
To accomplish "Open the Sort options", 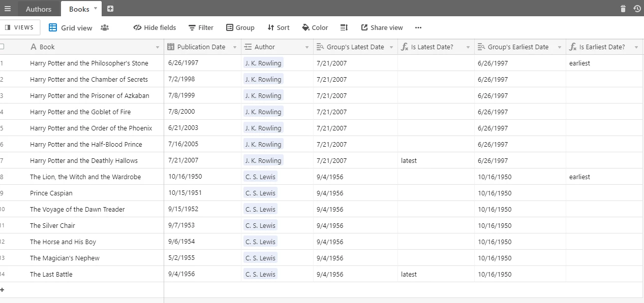I will [x=279, y=27].
